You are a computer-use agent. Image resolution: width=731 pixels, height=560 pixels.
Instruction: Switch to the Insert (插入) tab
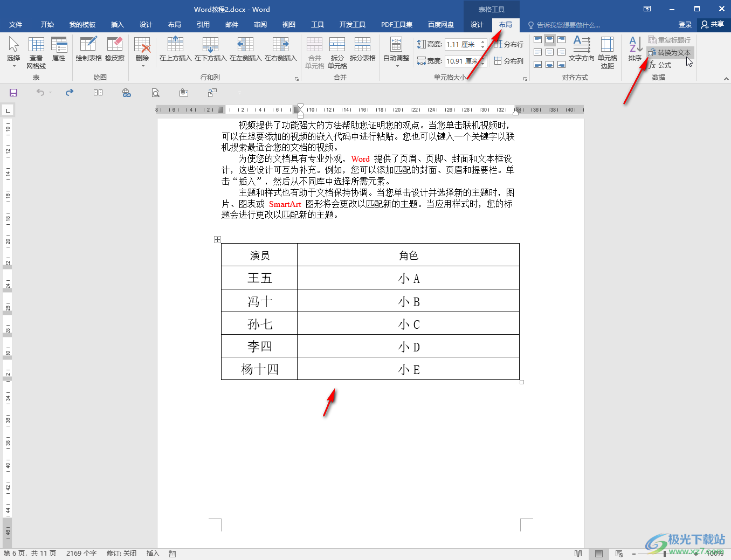click(117, 25)
